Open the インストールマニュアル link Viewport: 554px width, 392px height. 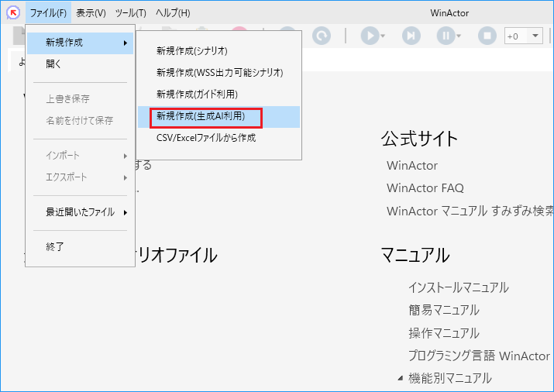[459, 287]
